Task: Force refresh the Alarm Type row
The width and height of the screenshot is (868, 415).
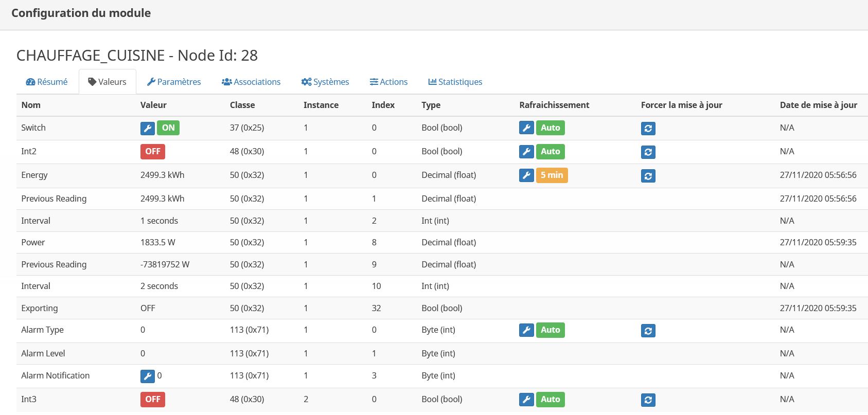Action: [x=648, y=331]
